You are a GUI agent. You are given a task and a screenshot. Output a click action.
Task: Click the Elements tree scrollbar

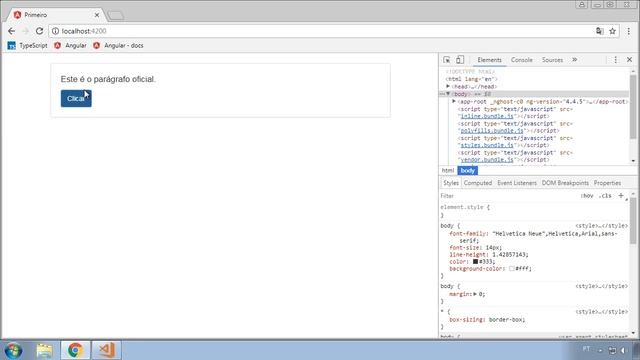click(633, 107)
